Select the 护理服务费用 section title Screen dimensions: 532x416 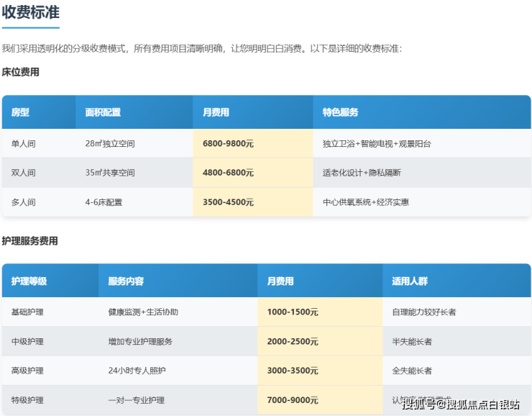coord(30,241)
